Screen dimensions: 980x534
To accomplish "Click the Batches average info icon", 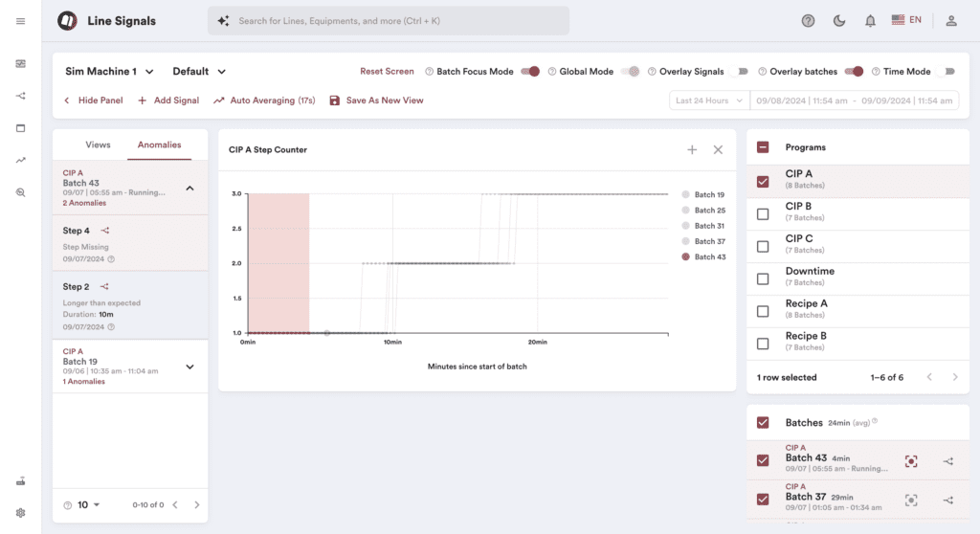I will pyautogui.click(x=875, y=421).
